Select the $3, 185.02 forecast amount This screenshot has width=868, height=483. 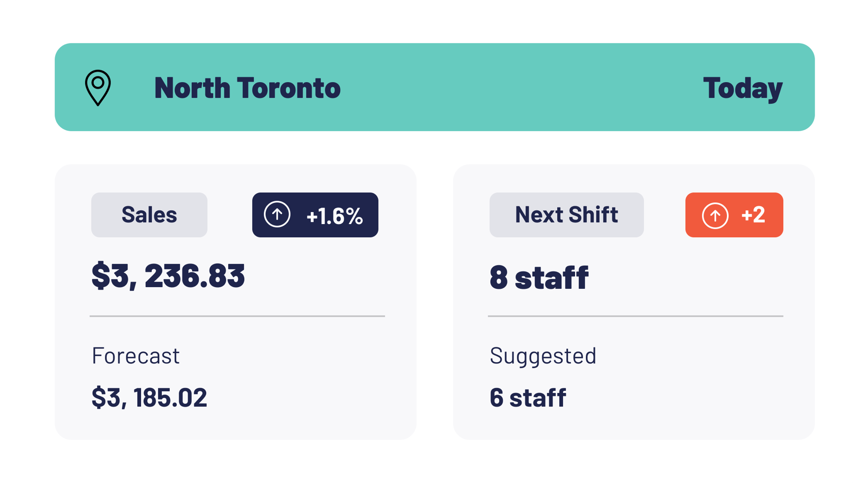(x=149, y=397)
